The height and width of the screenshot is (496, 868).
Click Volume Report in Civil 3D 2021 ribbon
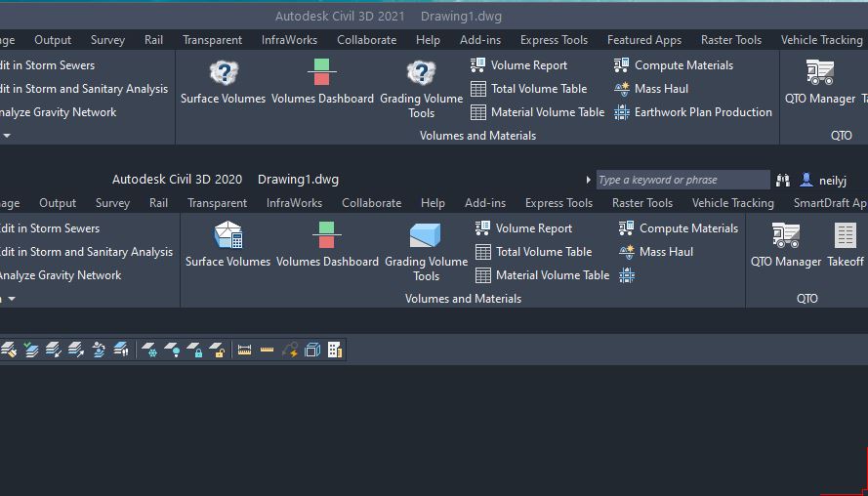click(518, 65)
